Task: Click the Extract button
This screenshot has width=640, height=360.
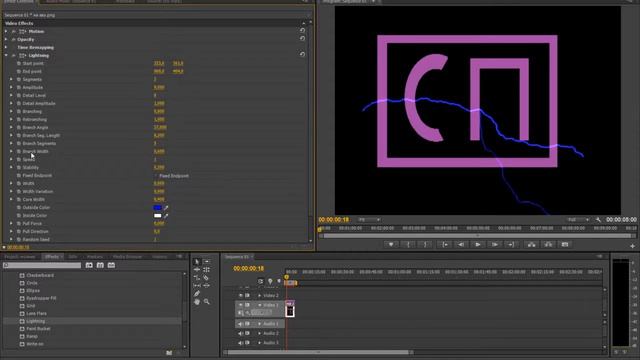Action: click(548, 244)
